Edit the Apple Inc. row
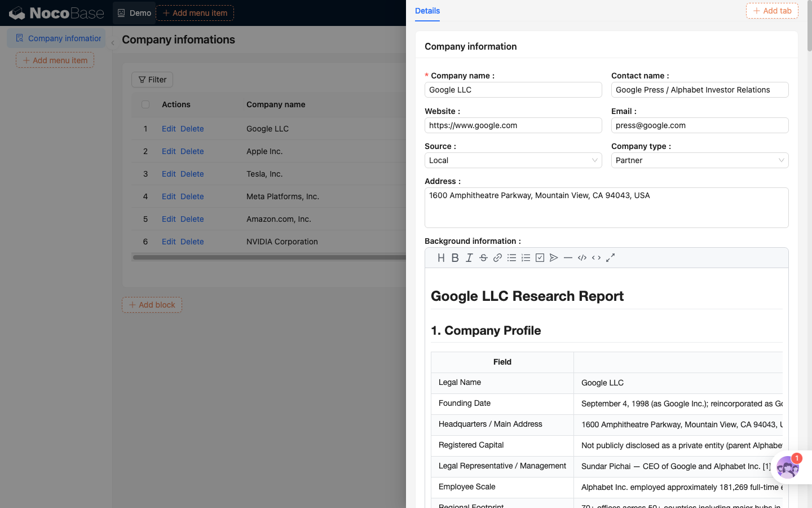Viewport: 812px width, 508px height. (x=169, y=151)
